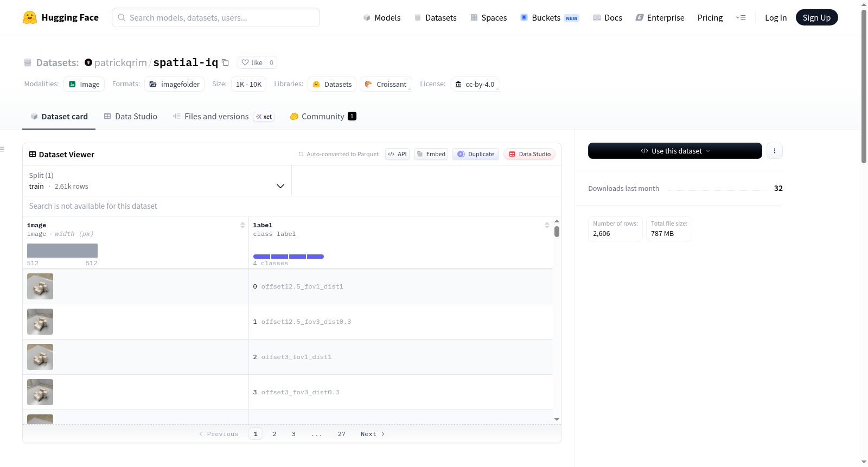The height and width of the screenshot is (467, 868).
Task: Click the Image modality icon
Action: pyautogui.click(x=72, y=84)
